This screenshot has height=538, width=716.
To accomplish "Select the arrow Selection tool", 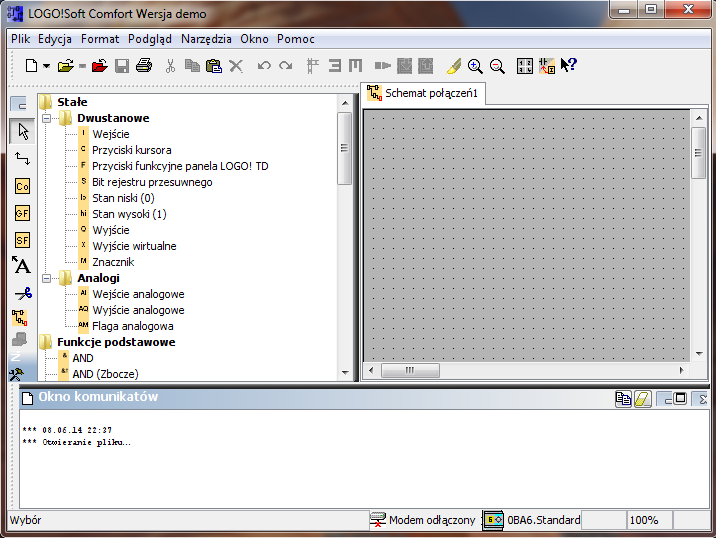I will click(x=22, y=132).
